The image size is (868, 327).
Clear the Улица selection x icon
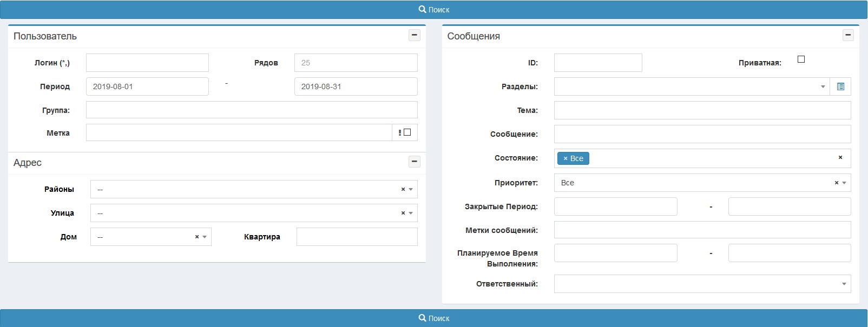click(403, 213)
